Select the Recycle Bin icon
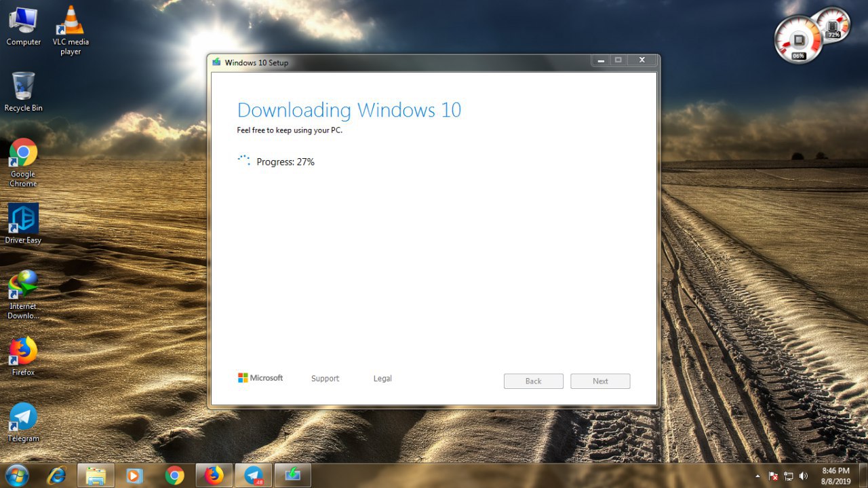The image size is (868, 488). click(x=23, y=92)
